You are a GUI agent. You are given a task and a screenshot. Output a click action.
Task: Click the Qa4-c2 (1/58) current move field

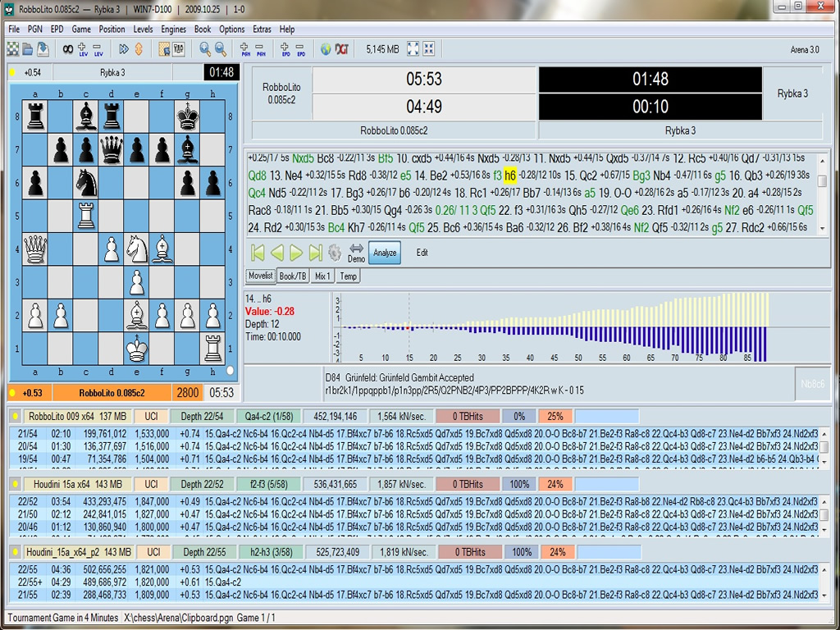(268, 416)
